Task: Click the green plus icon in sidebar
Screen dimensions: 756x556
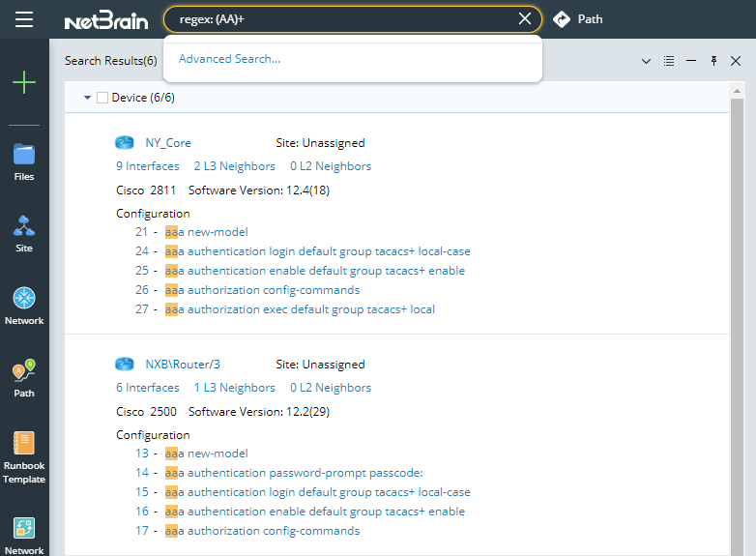Action: coord(24,82)
